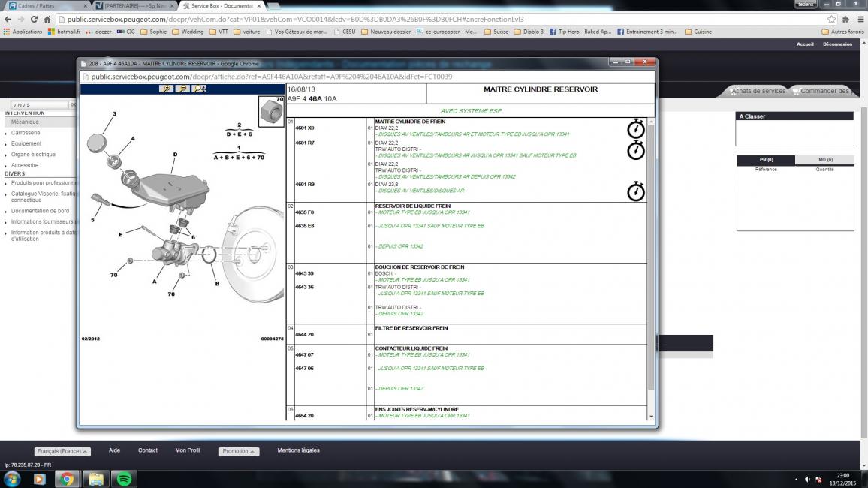Image resolution: width=868 pixels, height=488 pixels.
Task: Click the Déconnexion link
Action: pyautogui.click(x=837, y=44)
